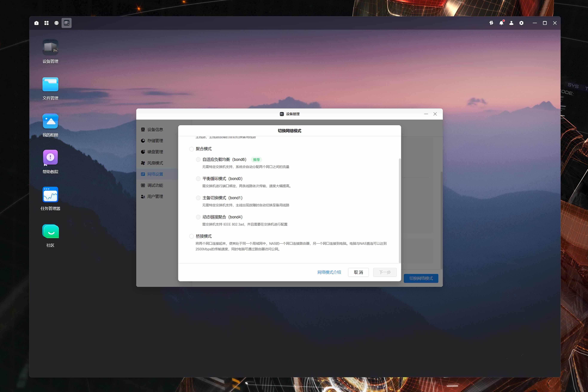Select 桥接模式 bridge mode radio
The height and width of the screenshot is (392, 588).
coord(192,236)
